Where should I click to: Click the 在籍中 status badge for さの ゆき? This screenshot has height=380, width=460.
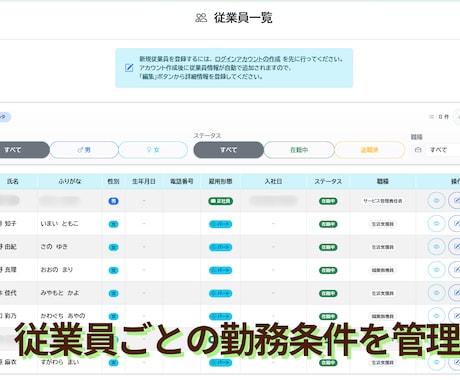(x=328, y=247)
